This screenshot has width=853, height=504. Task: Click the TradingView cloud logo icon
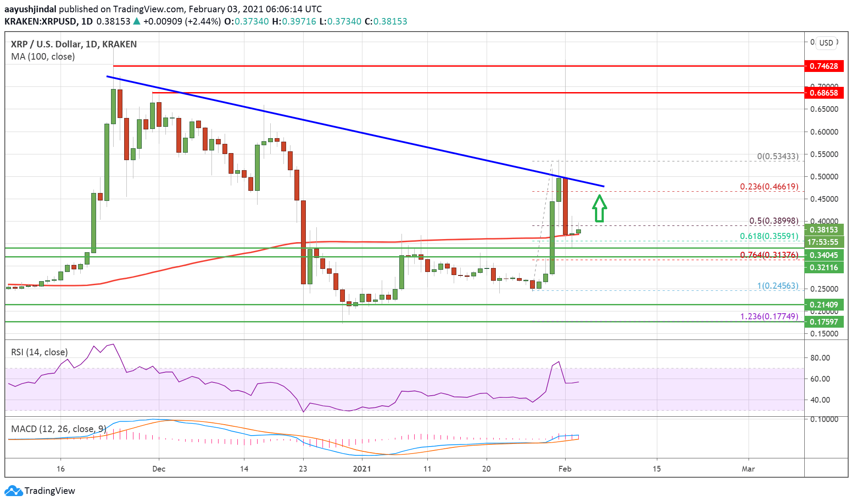(x=13, y=490)
